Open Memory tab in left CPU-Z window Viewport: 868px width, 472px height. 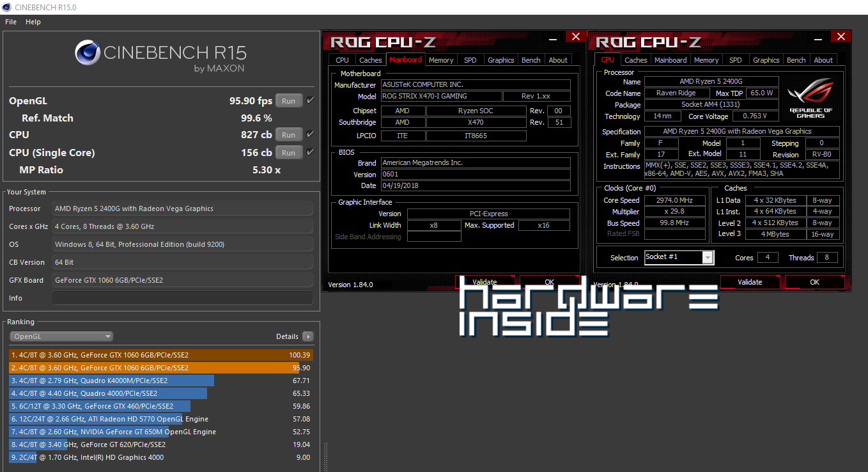point(441,60)
